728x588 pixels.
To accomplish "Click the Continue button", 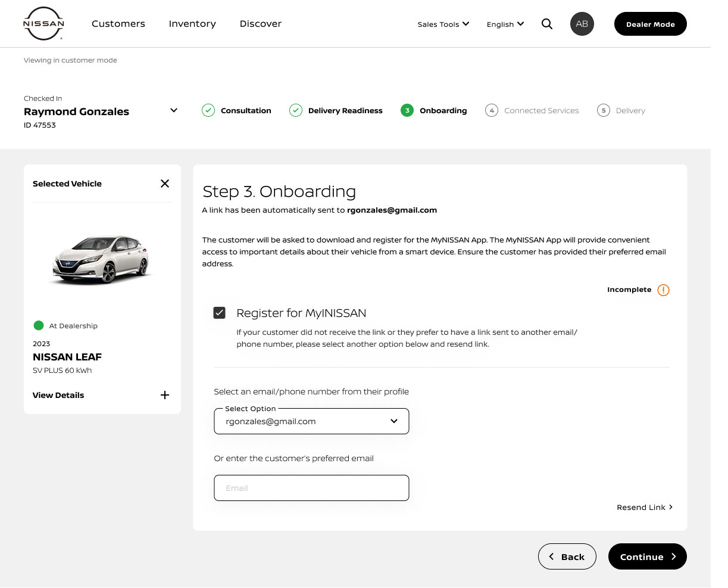I will coord(648,556).
